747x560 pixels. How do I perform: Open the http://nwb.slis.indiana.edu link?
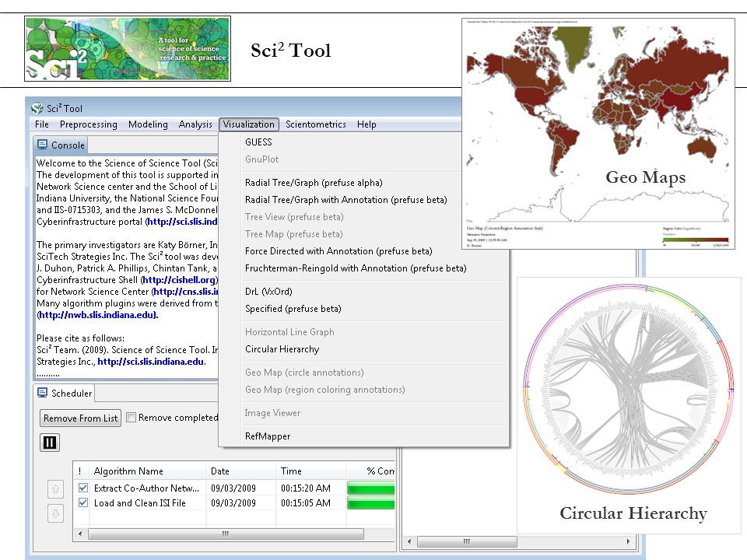(97, 315)
